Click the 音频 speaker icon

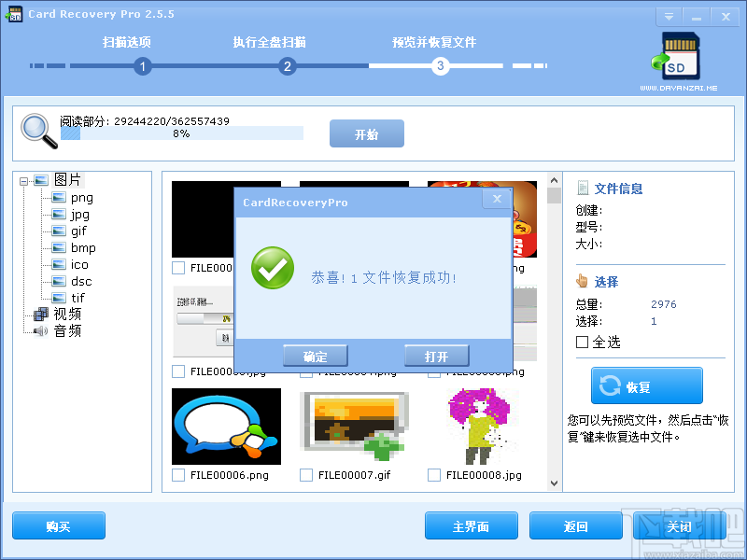(x=41, y=331)
